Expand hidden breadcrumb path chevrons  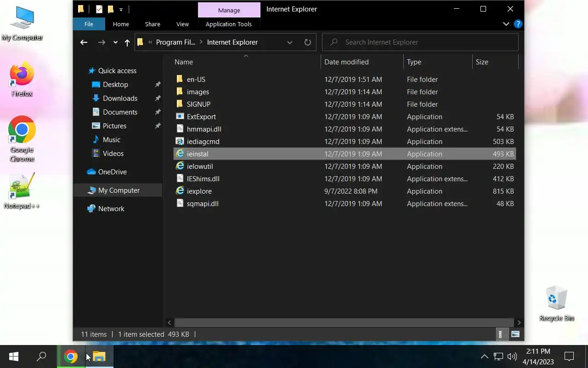pos(150,42)
